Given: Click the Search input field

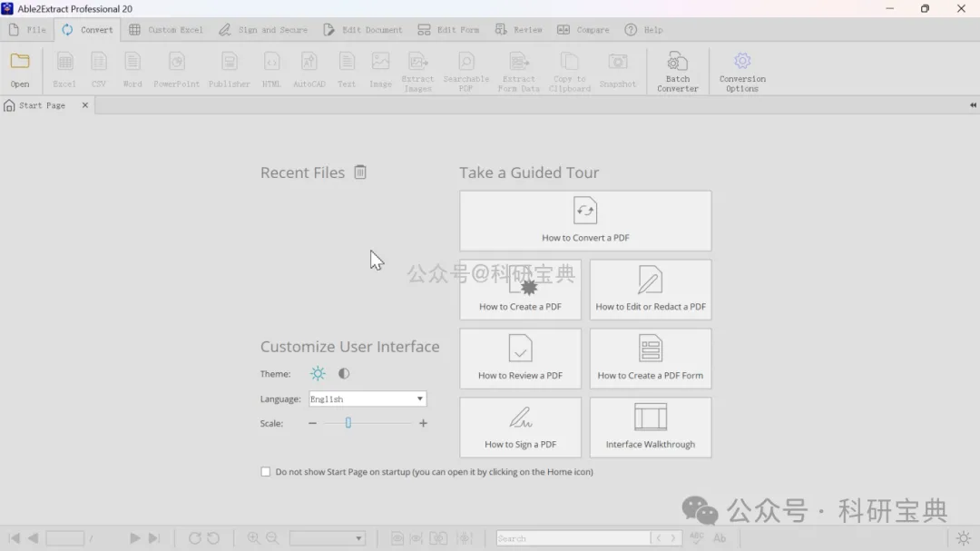Looking at the screenshot, I should tap(573, 538).
